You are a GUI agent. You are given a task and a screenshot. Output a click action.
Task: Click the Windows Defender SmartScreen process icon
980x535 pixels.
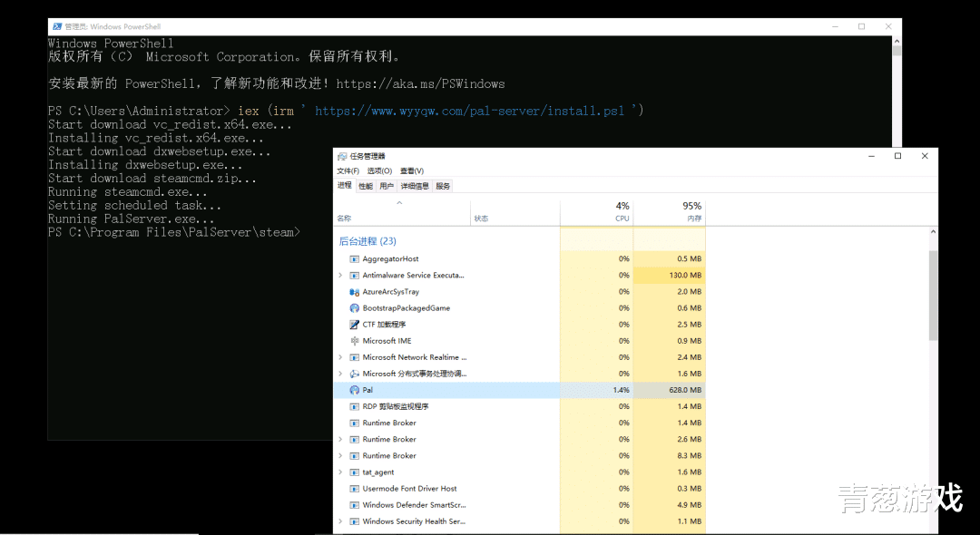pos(355,505)
